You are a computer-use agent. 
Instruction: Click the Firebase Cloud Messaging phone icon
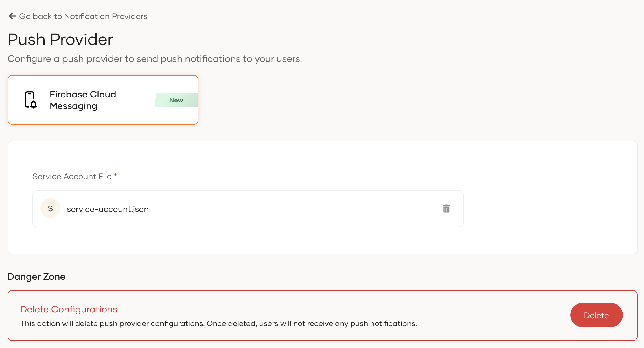point(31,100)
